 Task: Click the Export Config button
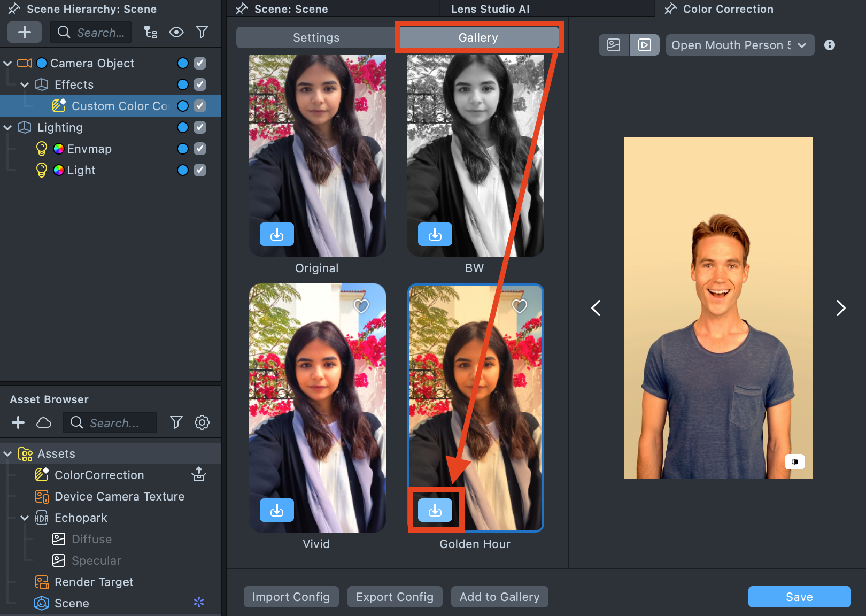click(x=395, y=597)
